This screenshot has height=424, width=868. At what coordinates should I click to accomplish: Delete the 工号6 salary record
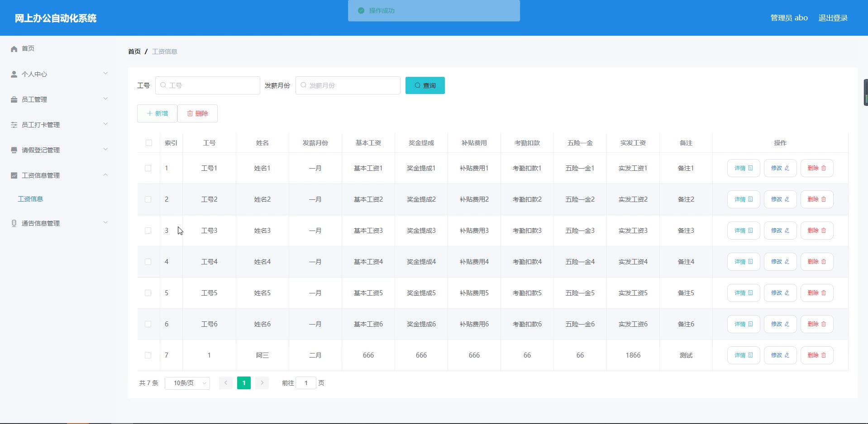(817, 324)
